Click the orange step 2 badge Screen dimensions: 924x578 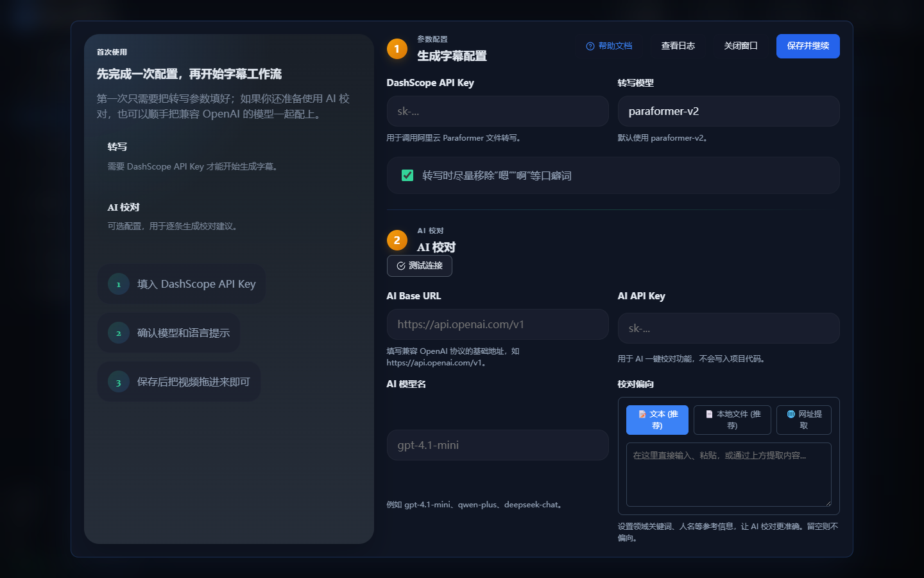pyautogui.click(x=397, y=240)
